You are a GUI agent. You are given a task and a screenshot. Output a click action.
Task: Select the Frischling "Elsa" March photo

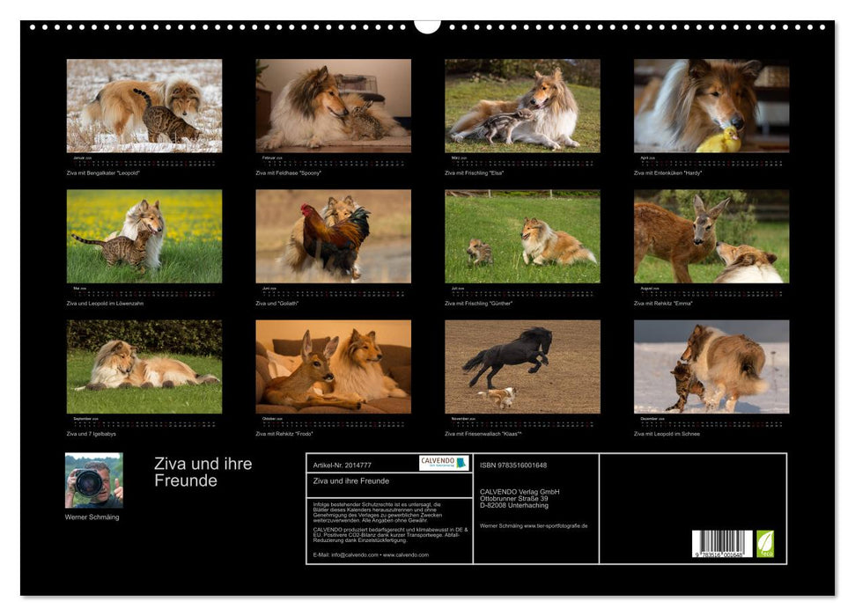522,106
